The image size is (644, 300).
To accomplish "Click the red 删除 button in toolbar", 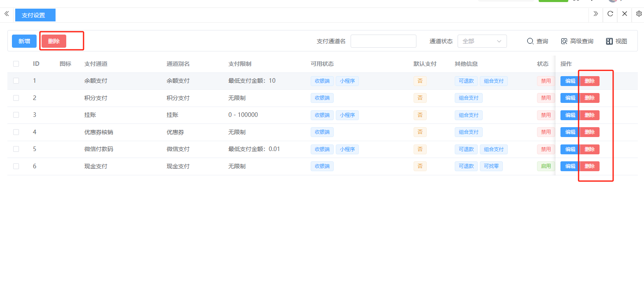I will click(x=54, y=41).
